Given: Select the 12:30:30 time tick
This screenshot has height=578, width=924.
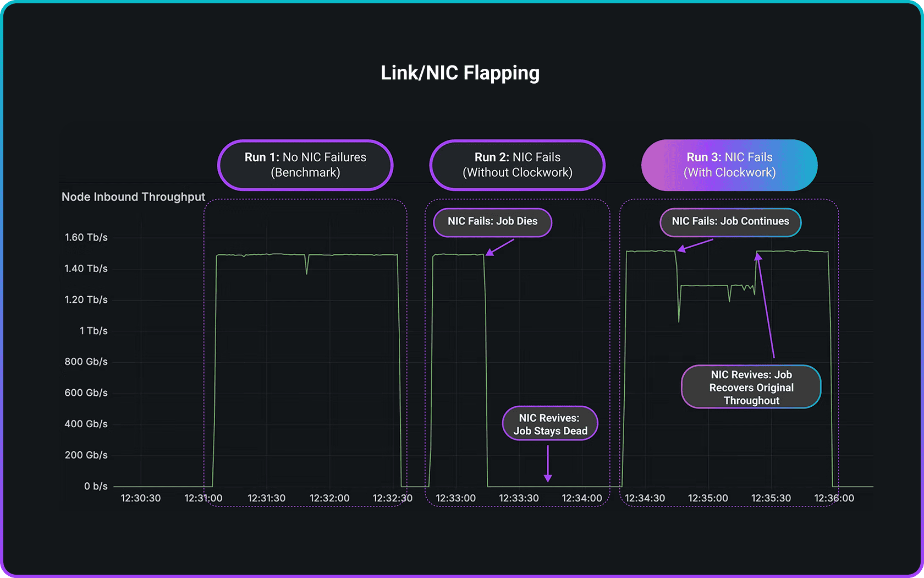Looking at the screenshot, I should click(x=141, y=498).
